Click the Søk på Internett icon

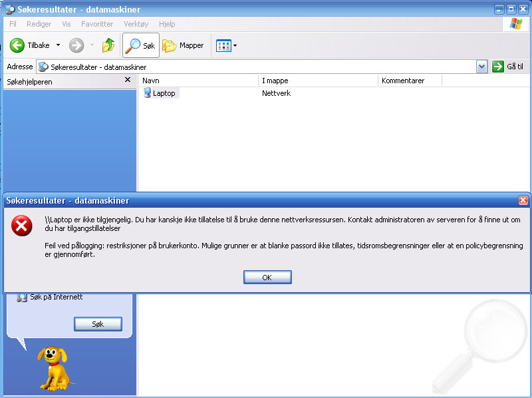22,297
